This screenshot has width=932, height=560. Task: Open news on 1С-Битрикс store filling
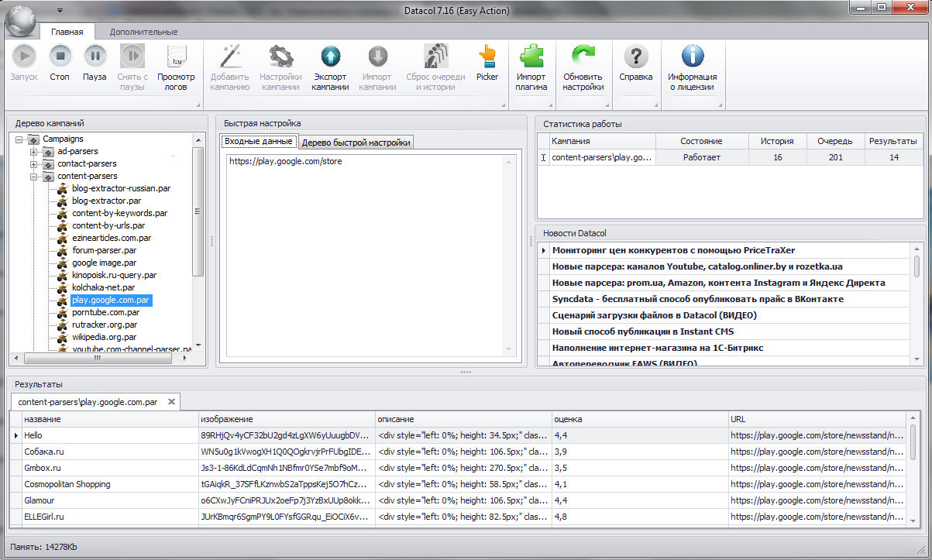pos(658,348)
